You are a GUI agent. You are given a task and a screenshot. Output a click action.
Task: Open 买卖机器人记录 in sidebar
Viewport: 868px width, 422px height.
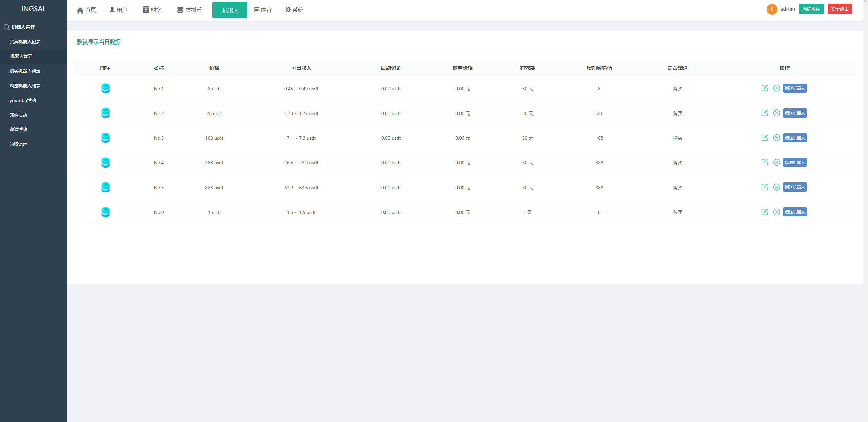coord(25,42)
